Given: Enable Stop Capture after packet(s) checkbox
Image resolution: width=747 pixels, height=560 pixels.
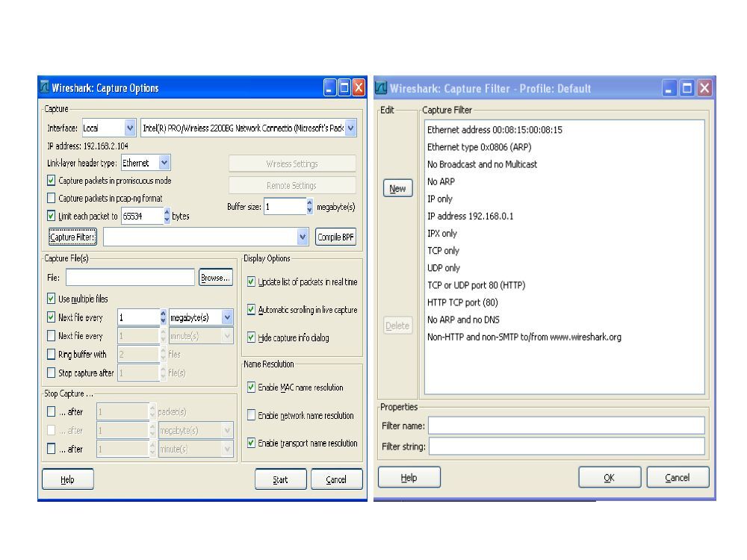Looking at the screenshot, I should pos(52,411).
